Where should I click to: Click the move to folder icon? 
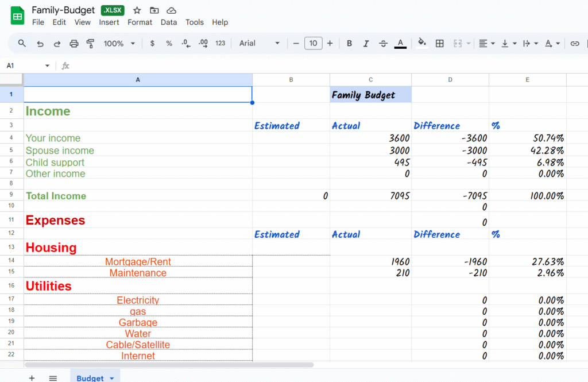tap(154, 10)
